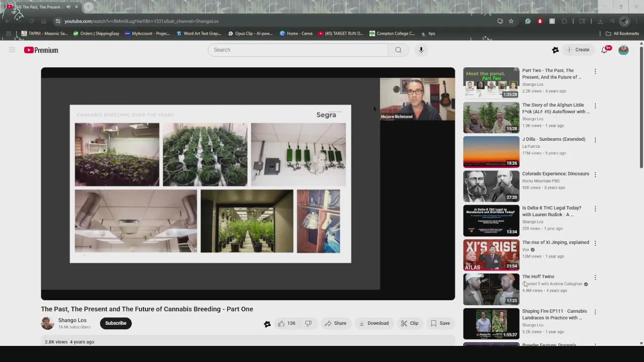Open options for J Dilla Sunbeams video
Viewport: 644px width, 362px height.
pyautogui.click(x=595, y=140)
